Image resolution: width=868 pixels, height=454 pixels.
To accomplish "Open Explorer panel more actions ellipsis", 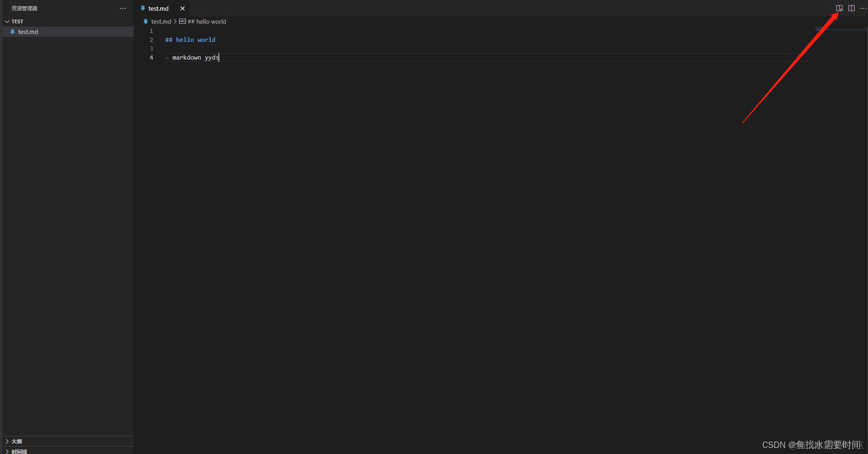I will (123, 8).
